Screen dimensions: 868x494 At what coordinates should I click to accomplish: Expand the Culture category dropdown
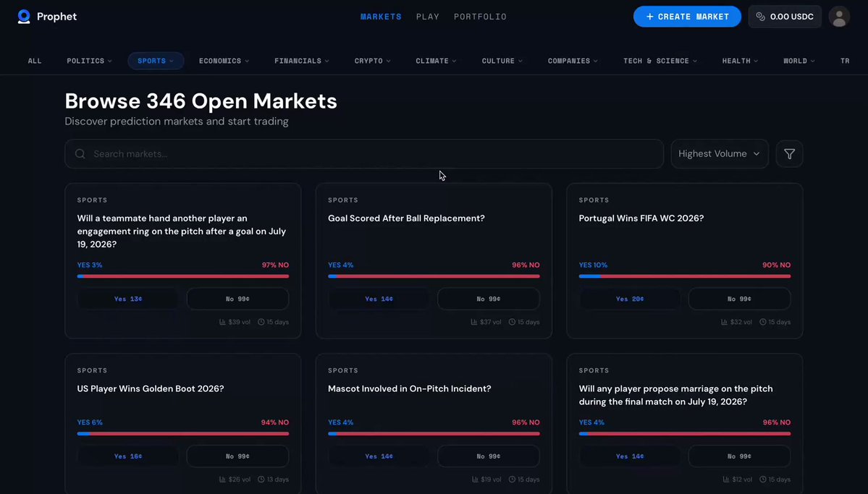point(502,61)
